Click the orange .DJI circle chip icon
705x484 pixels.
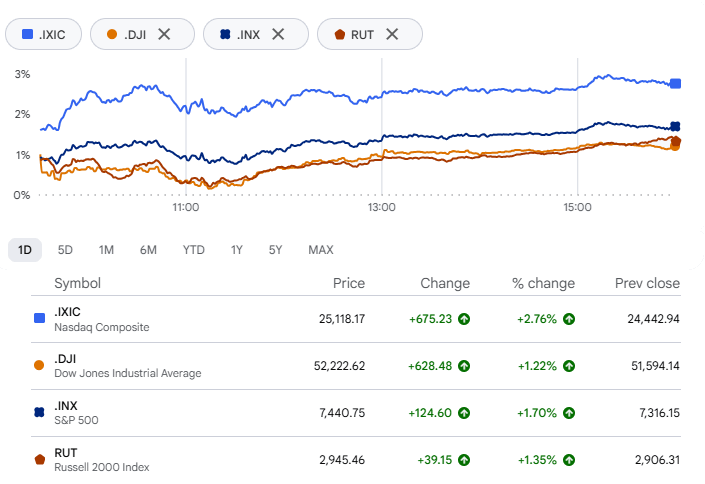pos(112,34)
